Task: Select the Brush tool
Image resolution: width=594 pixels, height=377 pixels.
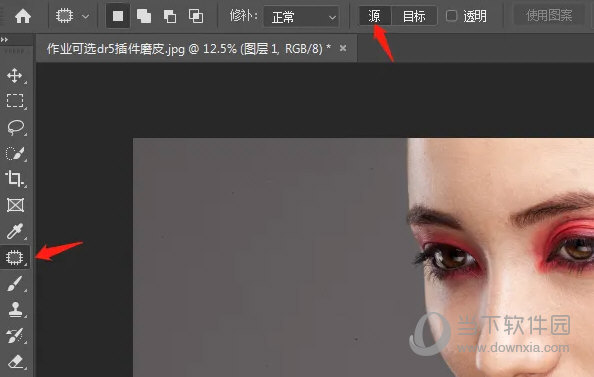Action: [x=15, y=284]
